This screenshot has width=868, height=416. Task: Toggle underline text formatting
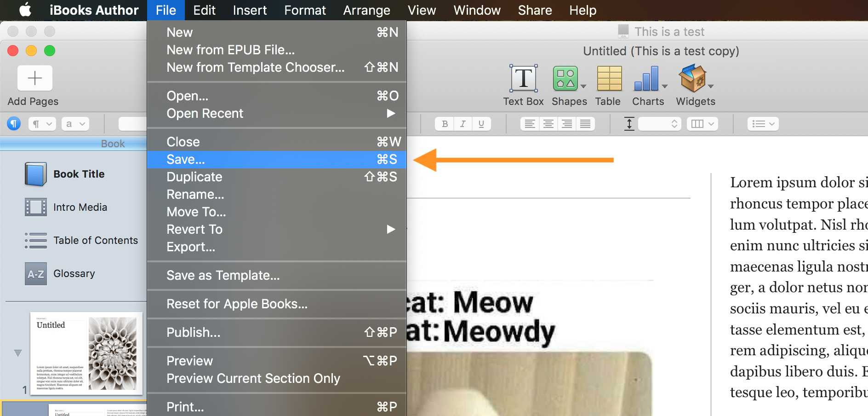481,124
